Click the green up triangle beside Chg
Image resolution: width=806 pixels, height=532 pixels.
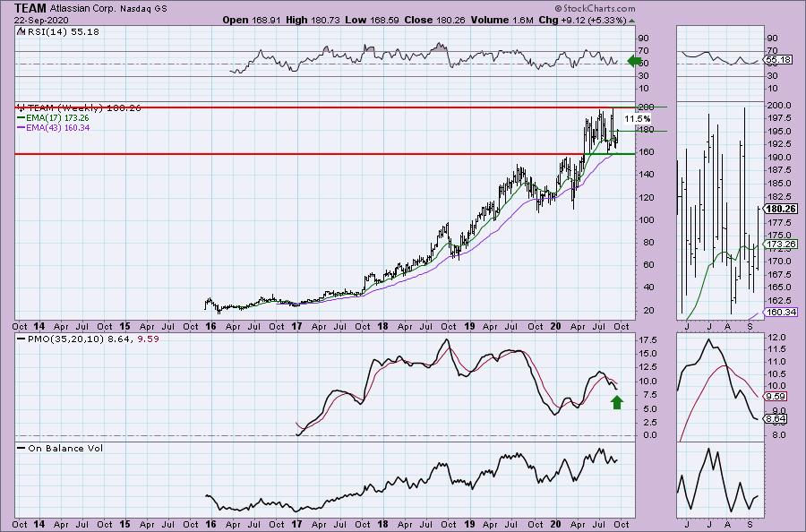pos(631,21)
